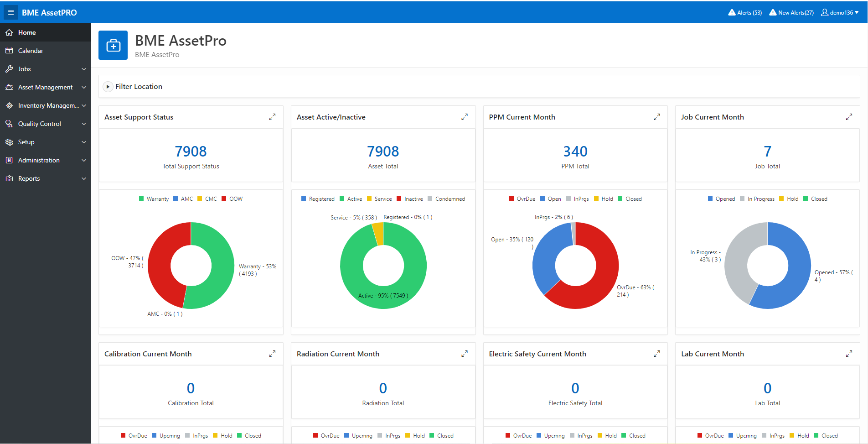Select Jobs in the sidebar menu
This screenshot has width=868, height=444.
[x=46, y=69]
